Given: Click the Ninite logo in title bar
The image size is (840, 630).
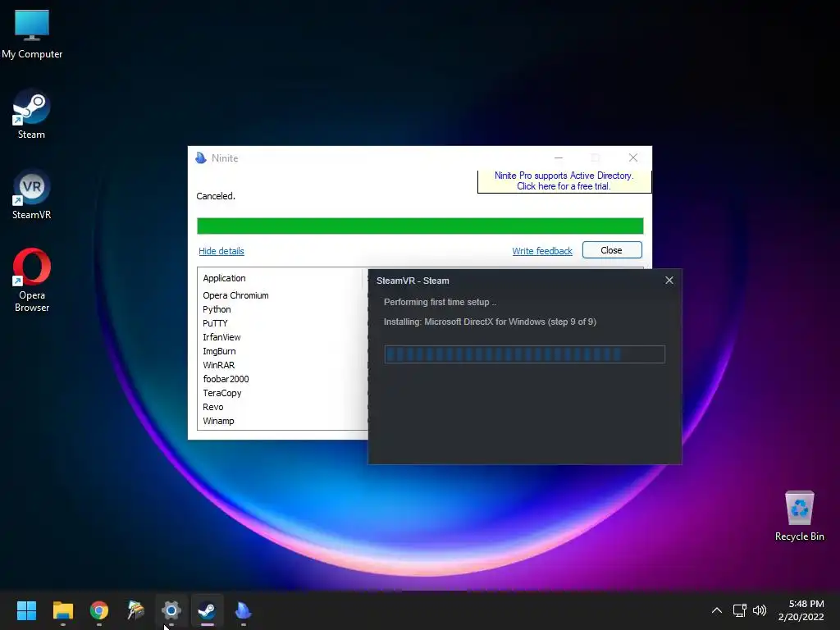Looking at the screenshot, I should point(201,158).
